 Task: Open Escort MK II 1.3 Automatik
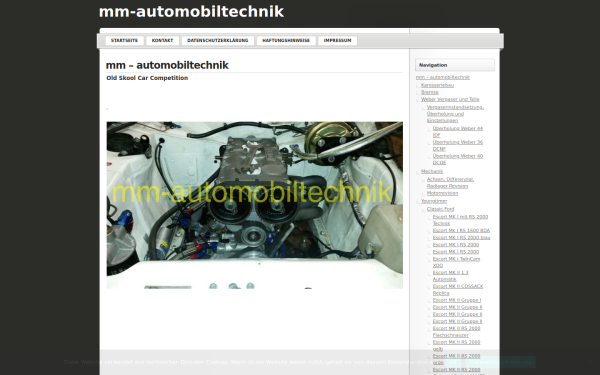450,276
